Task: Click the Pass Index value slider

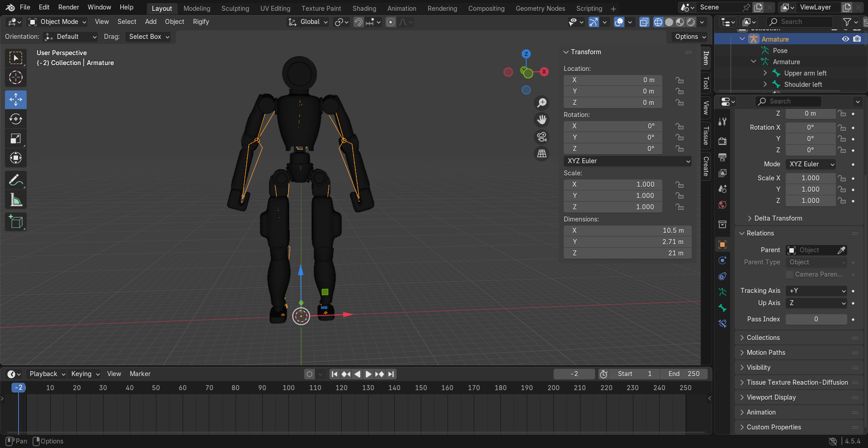Action: coord(816,319)
